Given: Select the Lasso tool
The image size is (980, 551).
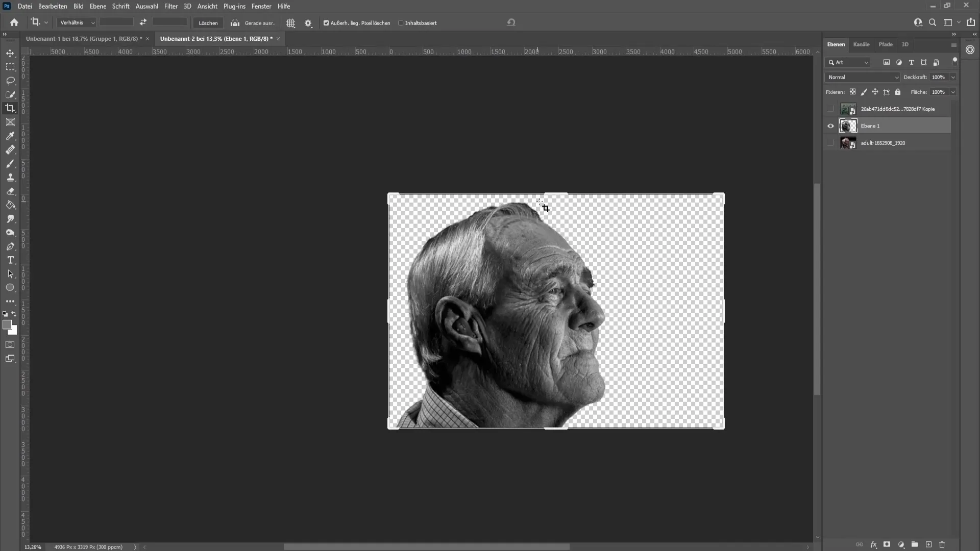Looking at the screenshot, I should (10, 80).
